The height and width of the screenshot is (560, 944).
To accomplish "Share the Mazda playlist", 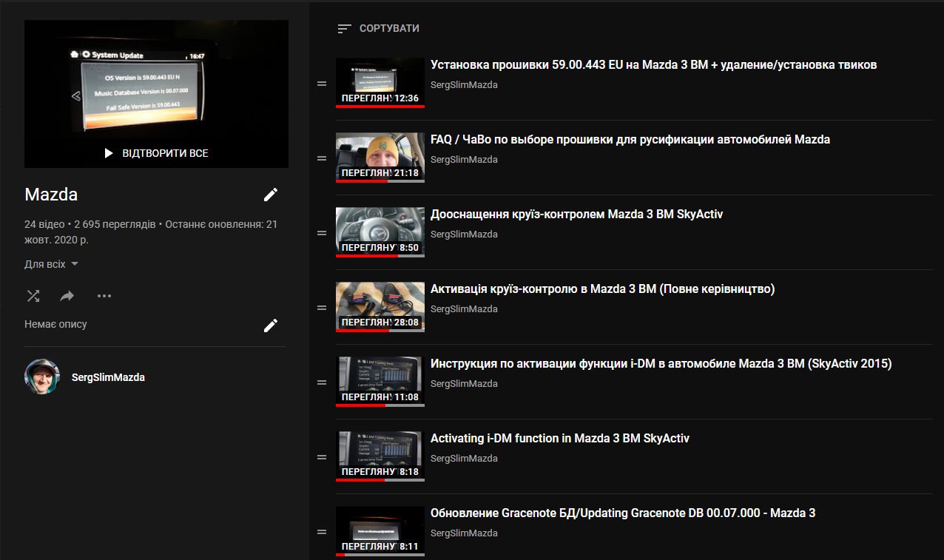I will (67, 296).
